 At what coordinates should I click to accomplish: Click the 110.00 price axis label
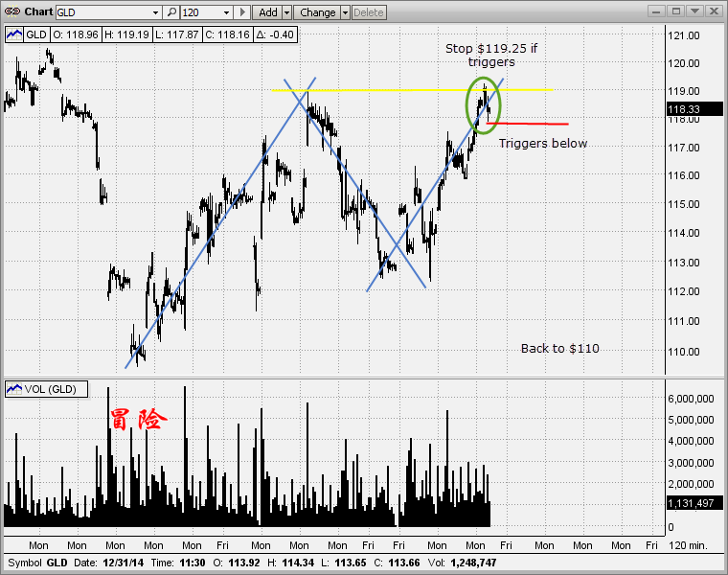683,352
